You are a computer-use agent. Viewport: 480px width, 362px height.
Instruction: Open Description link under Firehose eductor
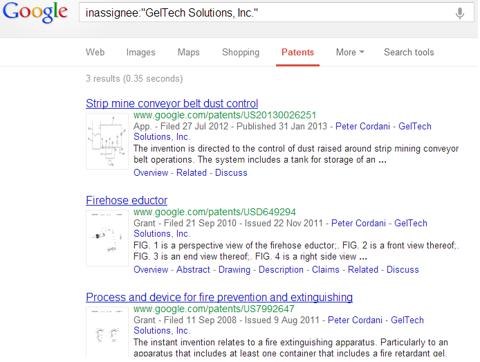pyautogui.click(x=281, y=270)
